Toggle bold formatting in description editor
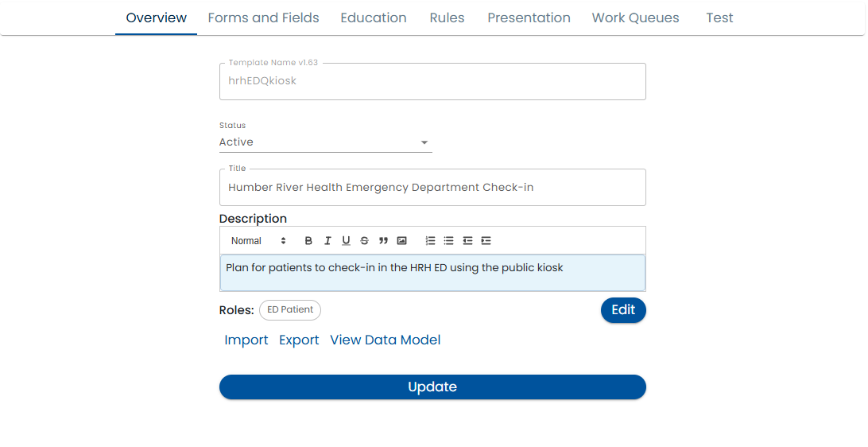The image size is (868, 447). click(x=308, y=241)
